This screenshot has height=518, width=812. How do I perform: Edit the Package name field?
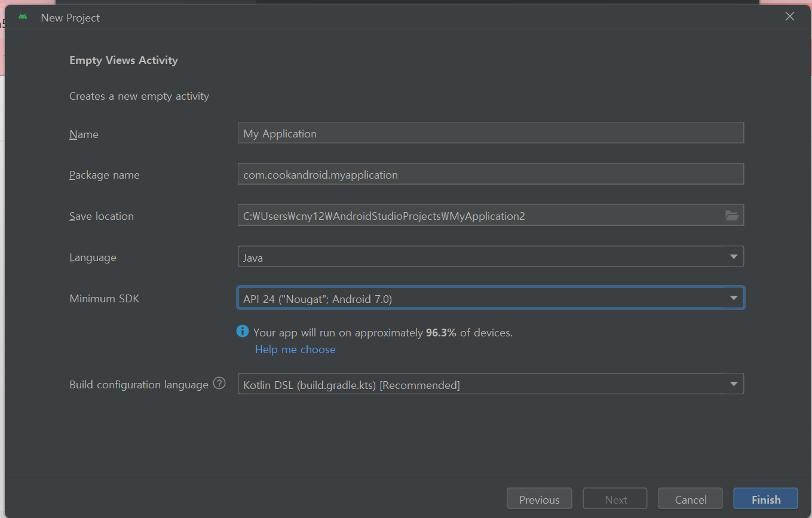(x=491, y=174)
